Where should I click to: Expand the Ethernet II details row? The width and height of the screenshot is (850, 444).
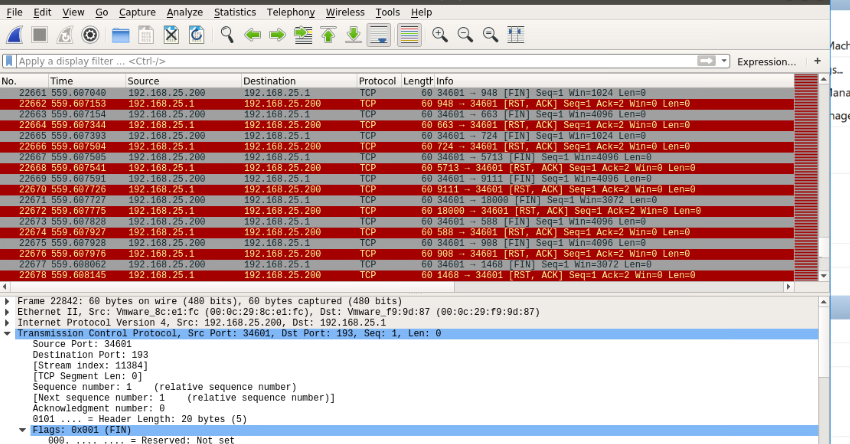(9, 312)
